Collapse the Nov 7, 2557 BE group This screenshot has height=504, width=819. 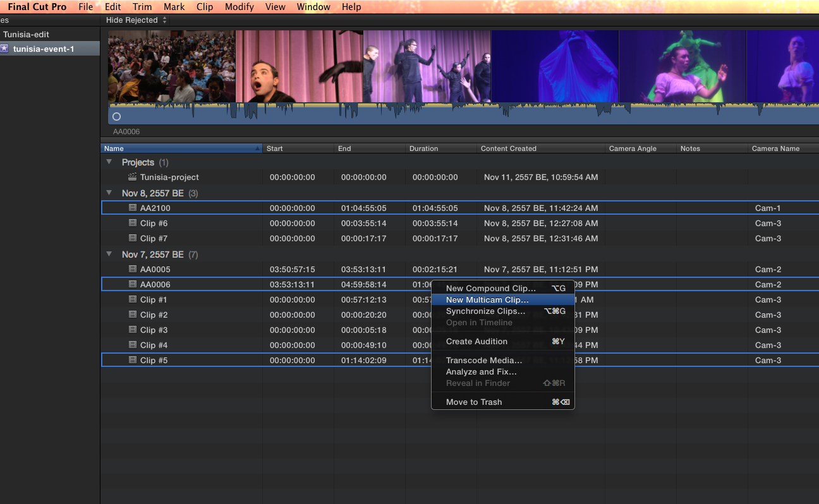[109, 254]
